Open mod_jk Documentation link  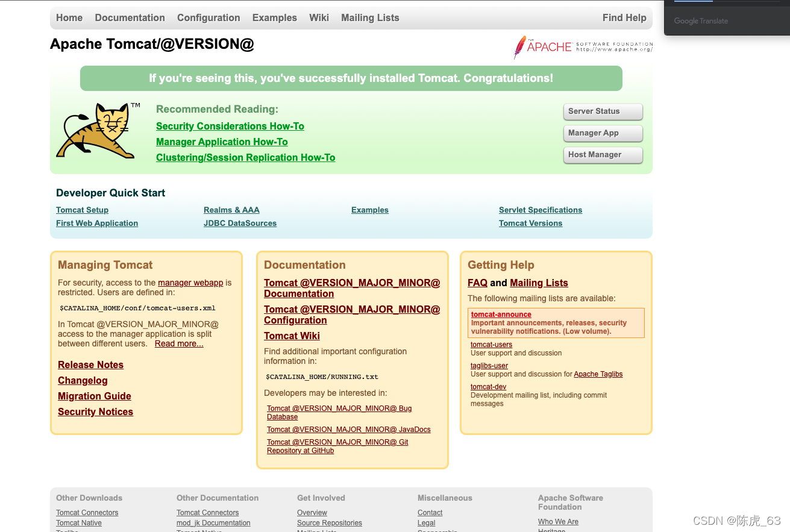[213, 523]
